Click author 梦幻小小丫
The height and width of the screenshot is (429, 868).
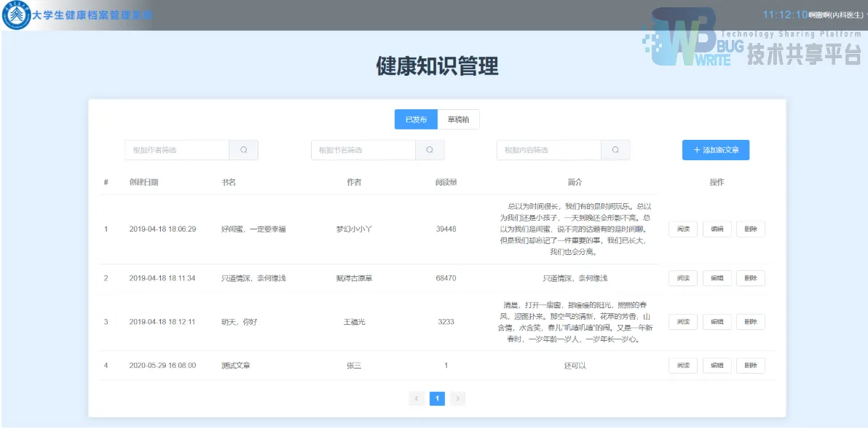coord(354,229)
